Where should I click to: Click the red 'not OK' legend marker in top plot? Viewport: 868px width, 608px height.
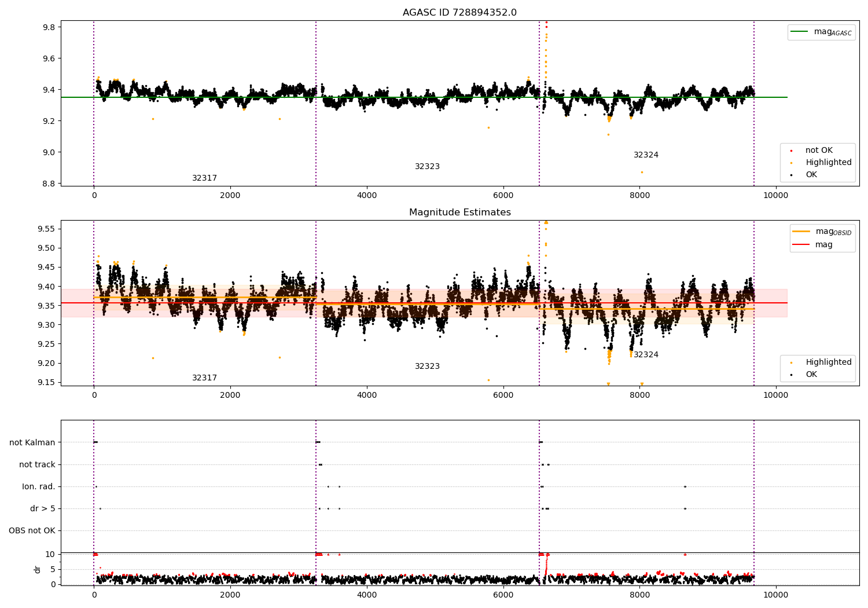pyautogui.click(x=791, y=151)
